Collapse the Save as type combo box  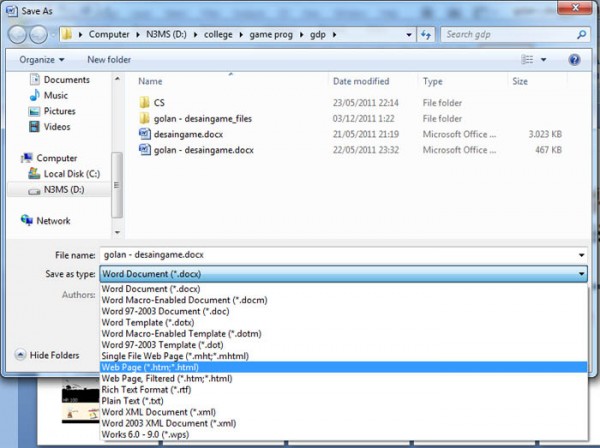point(582,273)
